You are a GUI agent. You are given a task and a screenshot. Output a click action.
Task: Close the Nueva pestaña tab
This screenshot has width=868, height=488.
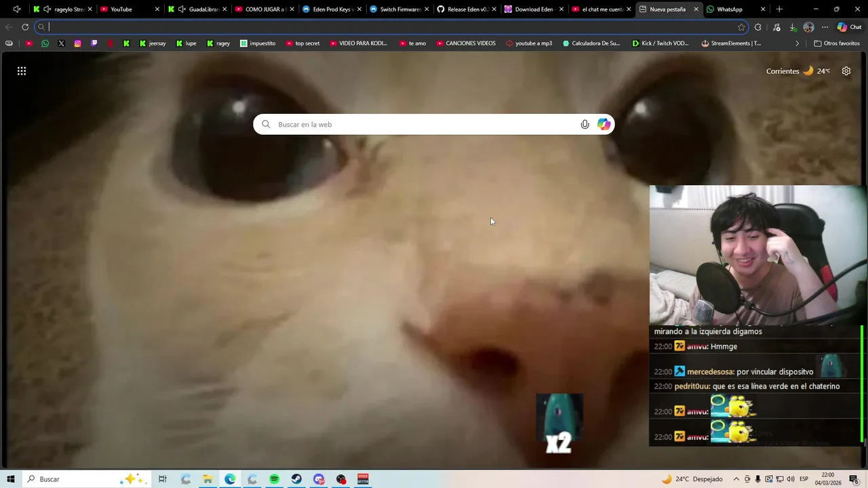(696, 9)
